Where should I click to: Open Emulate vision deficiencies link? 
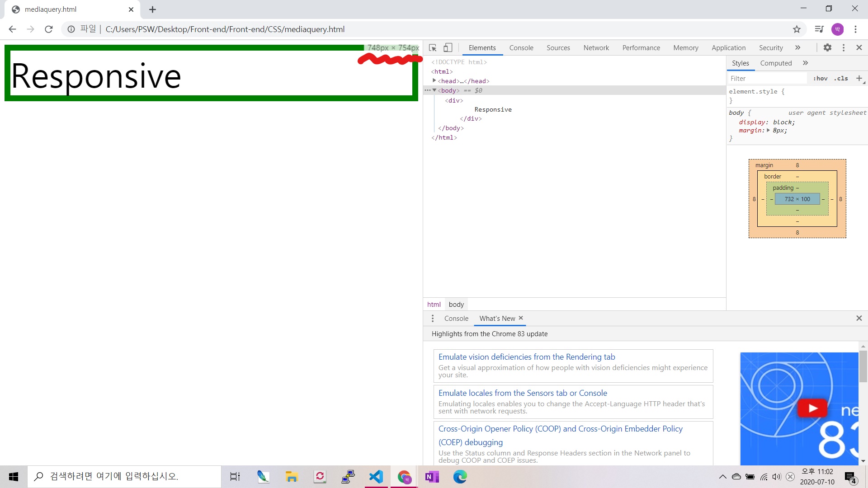(527, 357)
